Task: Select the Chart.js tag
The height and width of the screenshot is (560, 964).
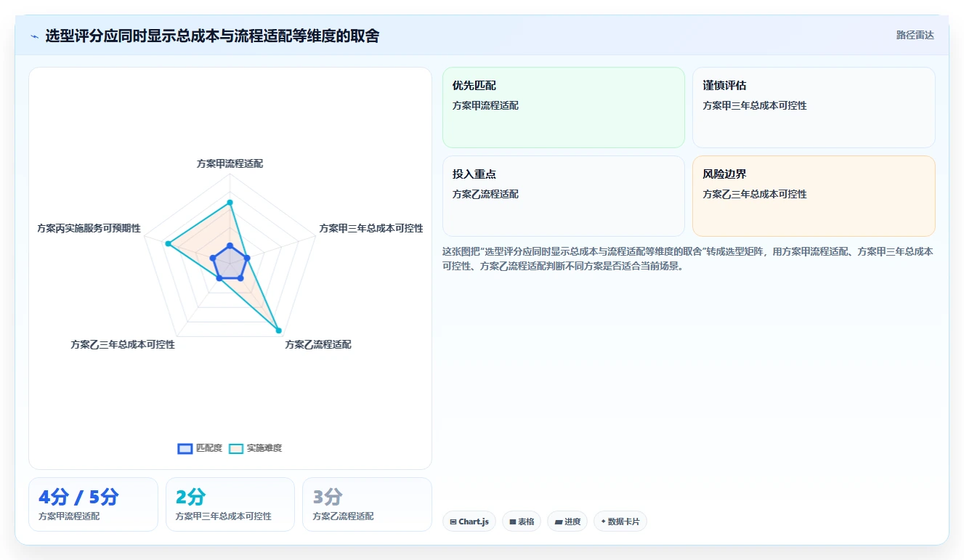Action: pos(469,522)
